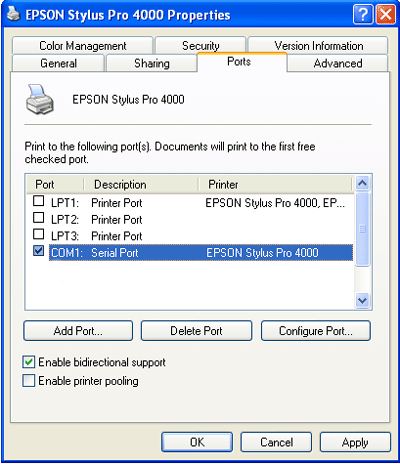Click the Delete Port button
This screenshot has width=400, height=464.
[x=196, y=331]
